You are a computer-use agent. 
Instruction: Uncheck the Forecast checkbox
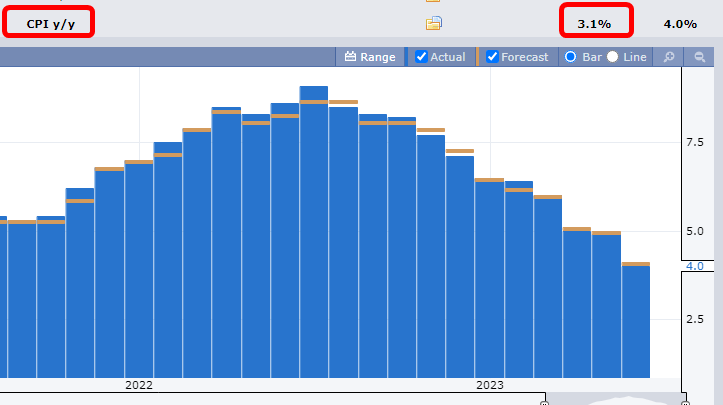tap(492, 57)
